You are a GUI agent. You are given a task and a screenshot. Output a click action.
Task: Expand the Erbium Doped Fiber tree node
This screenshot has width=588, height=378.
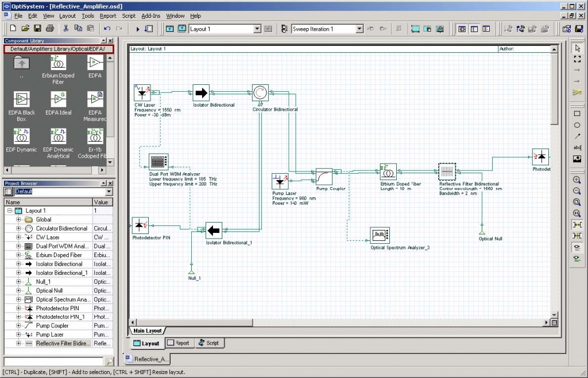[x=18, y=255]
